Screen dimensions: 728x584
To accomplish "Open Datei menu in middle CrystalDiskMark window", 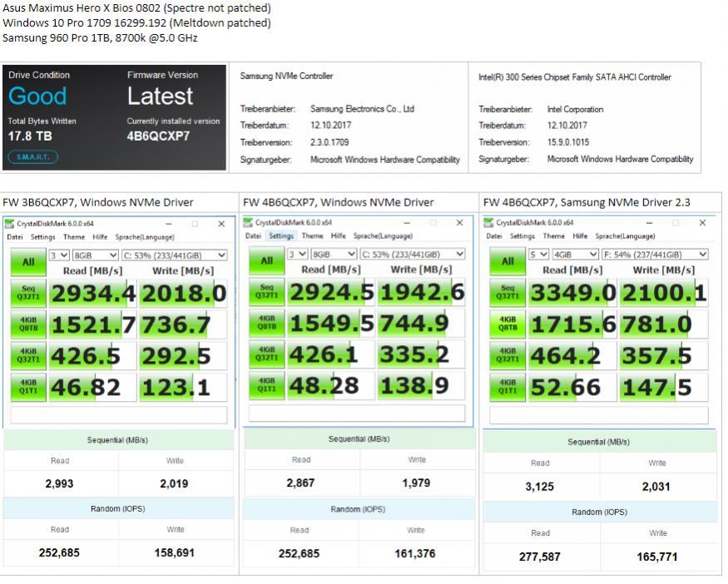I will coord(253,235).
